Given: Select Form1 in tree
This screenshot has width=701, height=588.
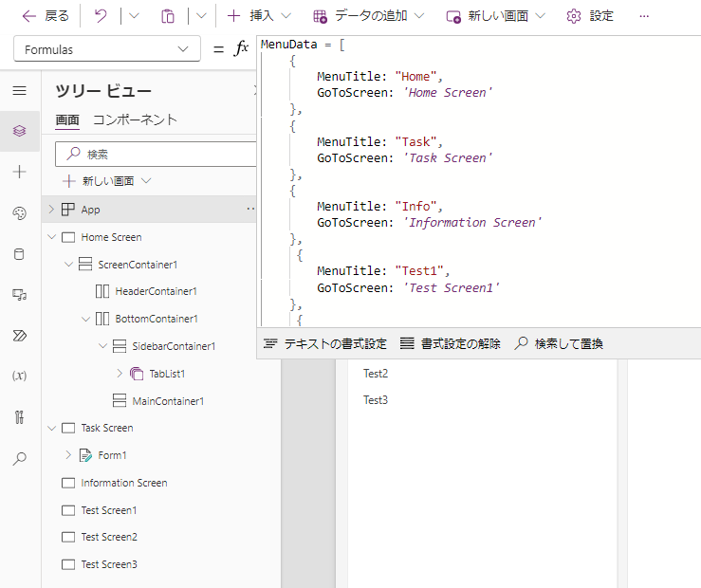Looking at the screenshot, I should (x=112, y=455).
